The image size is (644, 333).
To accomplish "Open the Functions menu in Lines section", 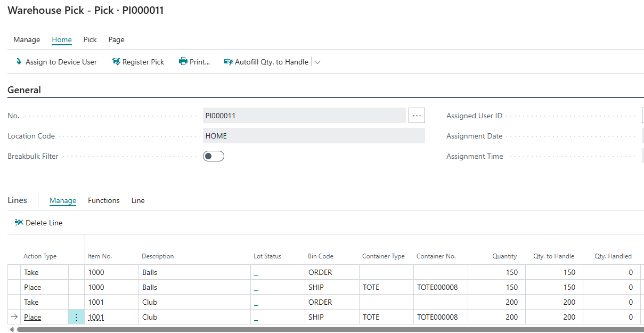I will pyautogui.click(x=103, y=200).
